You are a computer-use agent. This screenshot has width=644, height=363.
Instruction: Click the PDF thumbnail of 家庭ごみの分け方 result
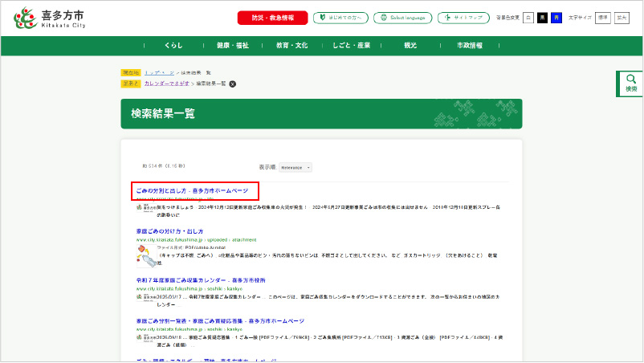[146, 256]
